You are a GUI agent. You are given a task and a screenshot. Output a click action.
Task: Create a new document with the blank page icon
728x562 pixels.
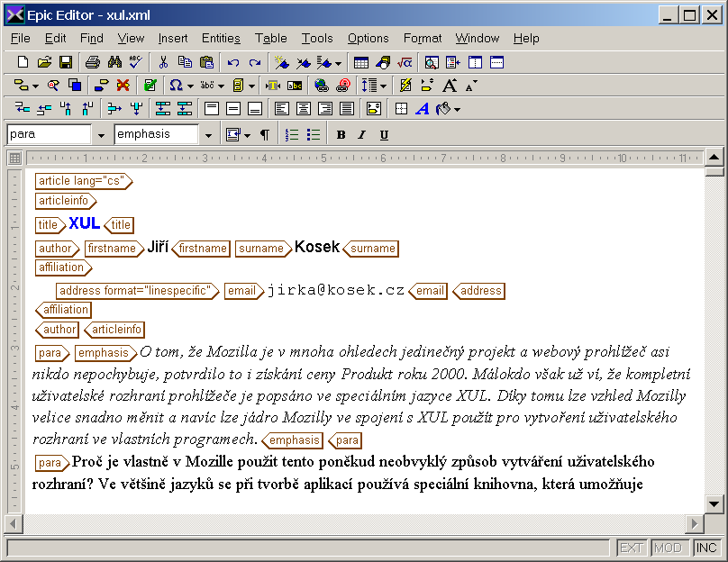pyautogui.click(x=23, y=62)
